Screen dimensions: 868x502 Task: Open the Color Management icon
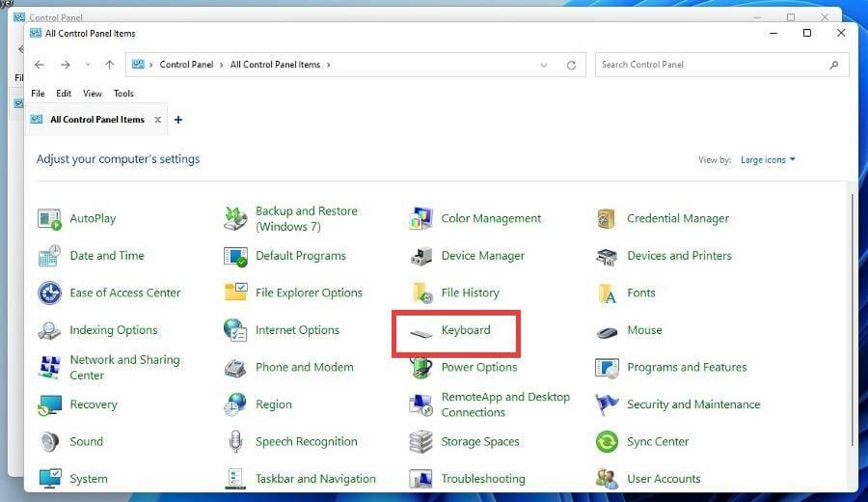pyautogui.click(x=421, y=219)
